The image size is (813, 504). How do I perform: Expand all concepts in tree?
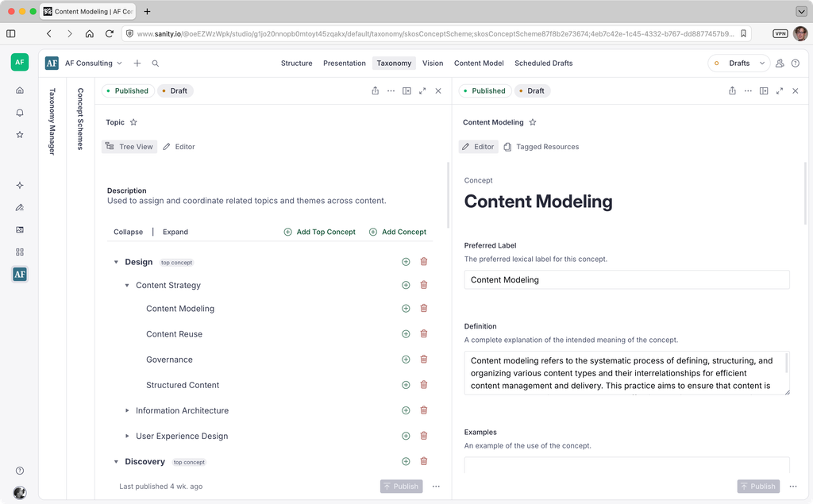pos(175,232)
